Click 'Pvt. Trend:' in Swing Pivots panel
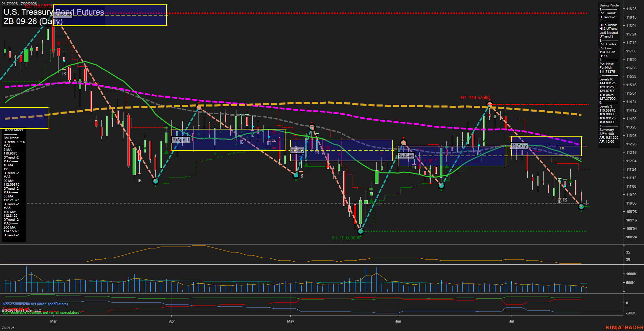Viewport: 644px width, 331px height. (607, 13)
